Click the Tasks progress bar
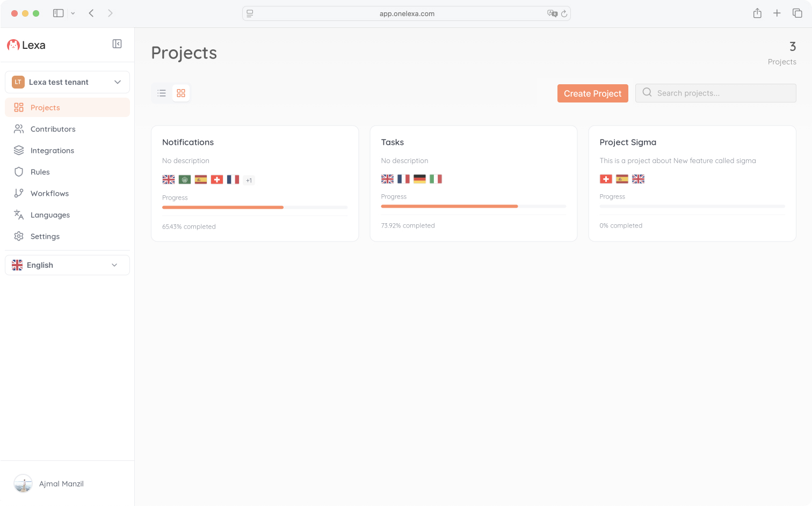Image resolution: width=812 pixels, height=506 pixels. click(x=473, y=206)
